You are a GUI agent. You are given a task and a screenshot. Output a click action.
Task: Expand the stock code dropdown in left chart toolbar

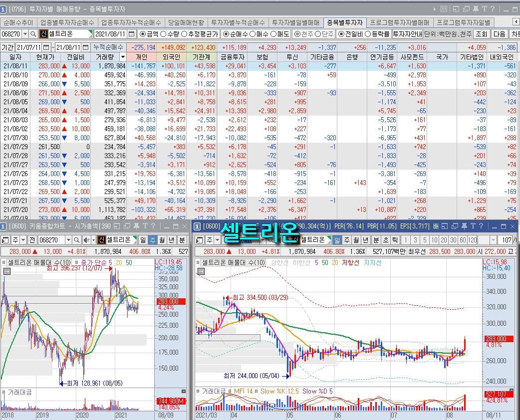(x=68, y=239)
